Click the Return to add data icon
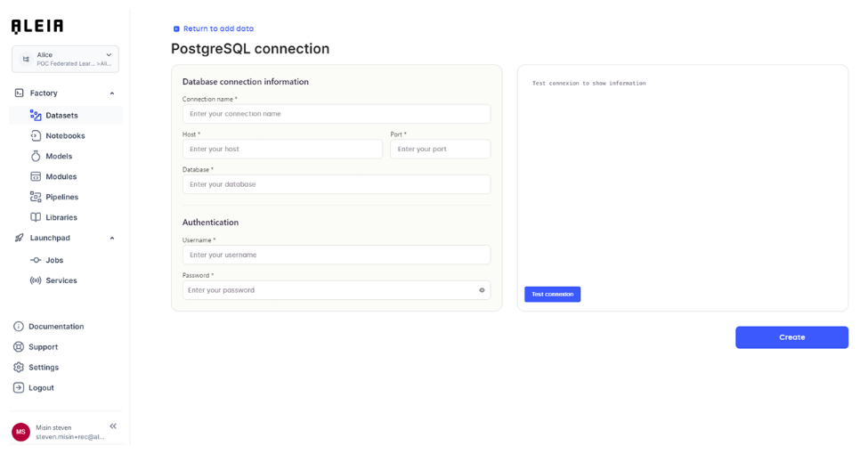 pos(176,28)
